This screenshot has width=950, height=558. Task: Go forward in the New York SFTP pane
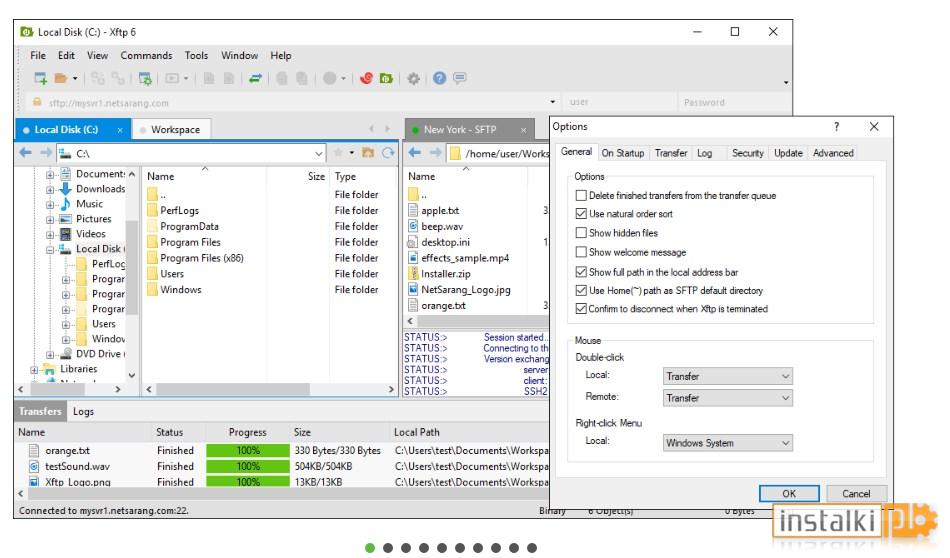pyautogui.click(x=435, y=153)
